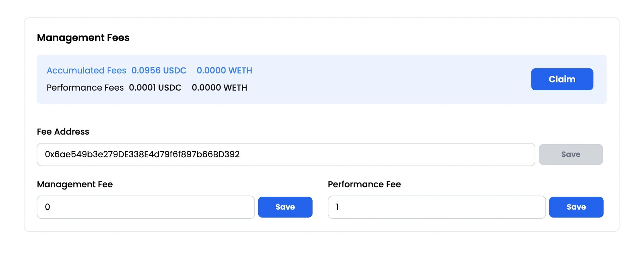Click the 0 value in Management Fee

47,207
